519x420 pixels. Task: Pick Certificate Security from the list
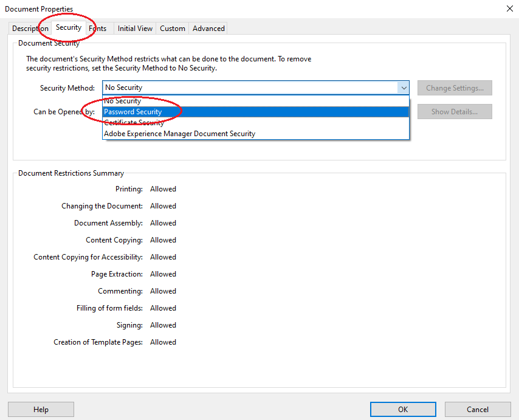134,123
